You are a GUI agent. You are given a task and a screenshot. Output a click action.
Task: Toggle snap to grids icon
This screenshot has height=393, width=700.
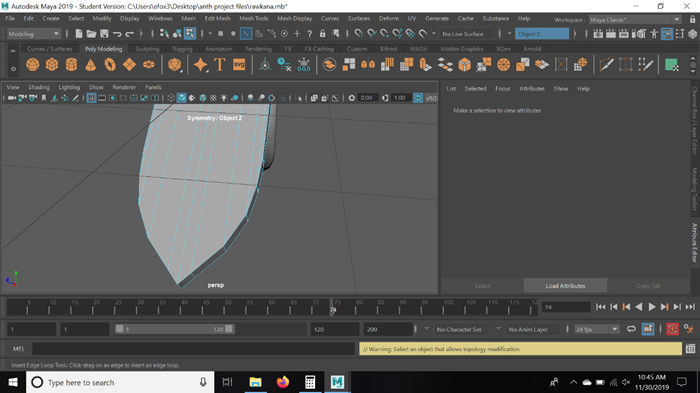(358, 33)
